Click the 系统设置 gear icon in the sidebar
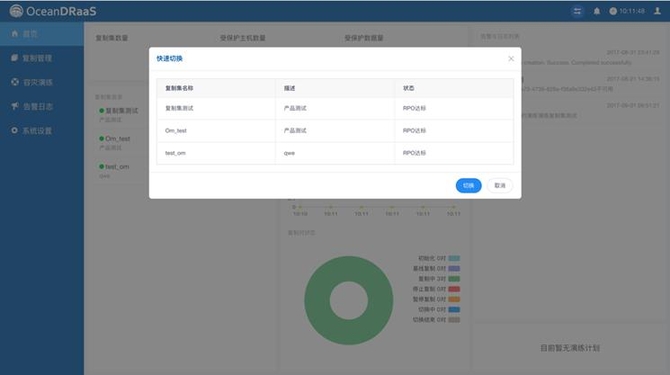 point(15,130)
